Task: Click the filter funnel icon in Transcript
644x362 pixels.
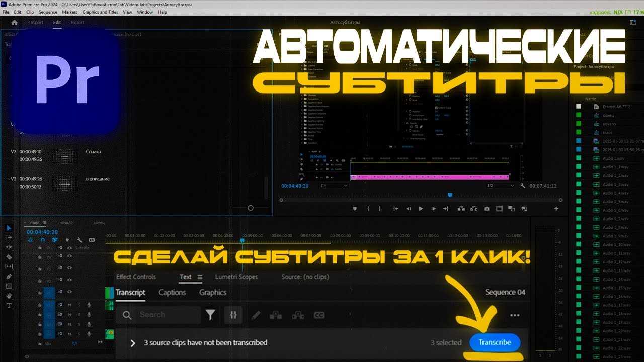Action: click(210, 315)
